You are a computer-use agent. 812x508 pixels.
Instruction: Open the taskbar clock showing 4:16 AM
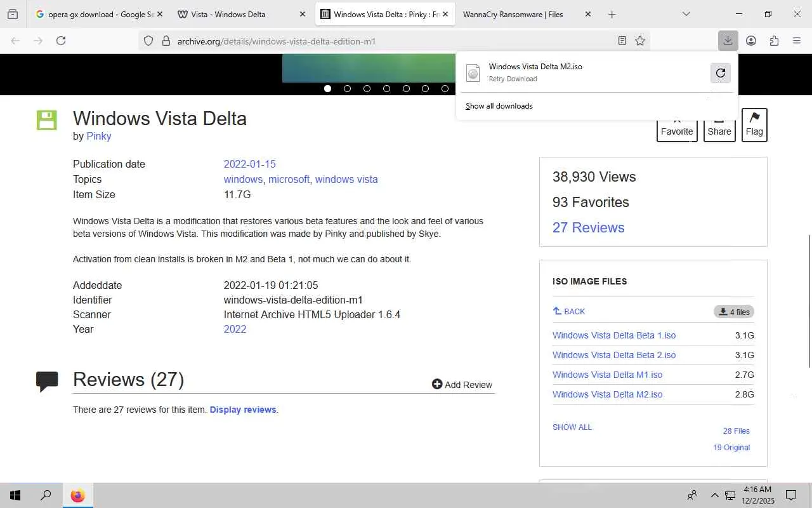click(758, 495)
